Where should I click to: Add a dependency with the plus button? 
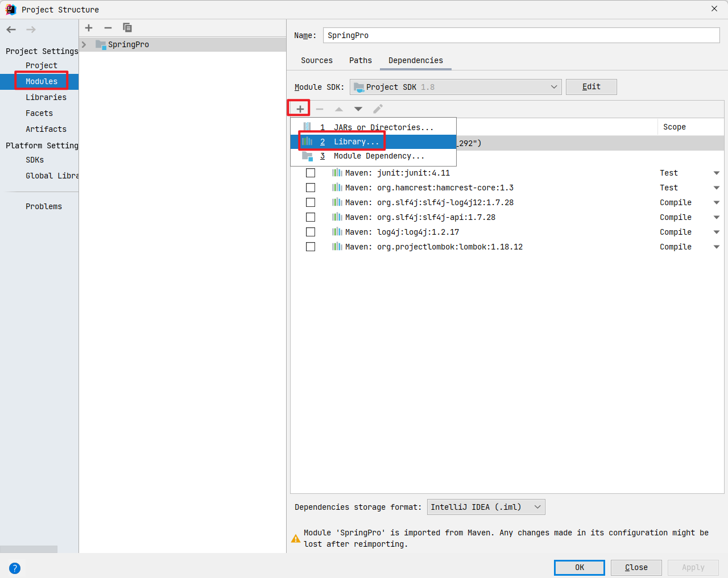coord(300,109)
